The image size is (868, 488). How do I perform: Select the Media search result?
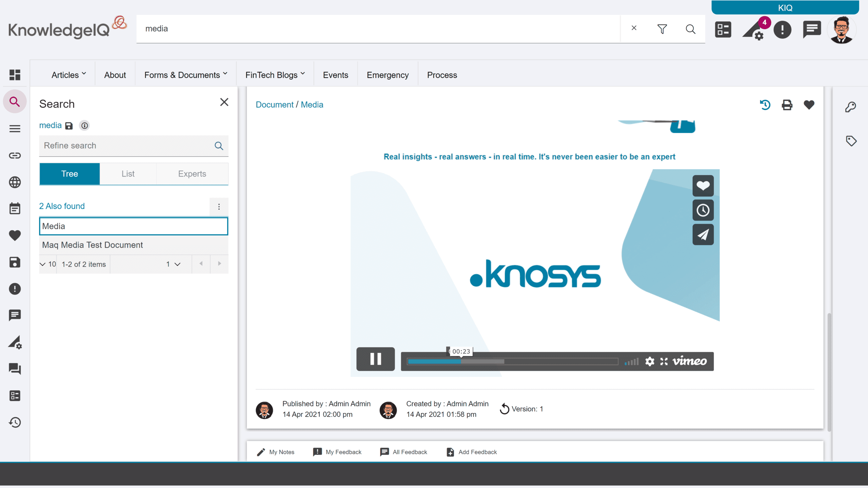(x=134, y=226)
